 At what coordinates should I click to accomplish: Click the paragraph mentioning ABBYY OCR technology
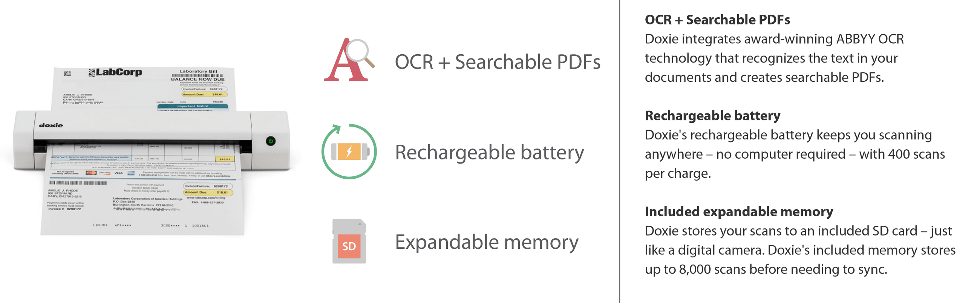pyautogui.click(x=774, y=58)
